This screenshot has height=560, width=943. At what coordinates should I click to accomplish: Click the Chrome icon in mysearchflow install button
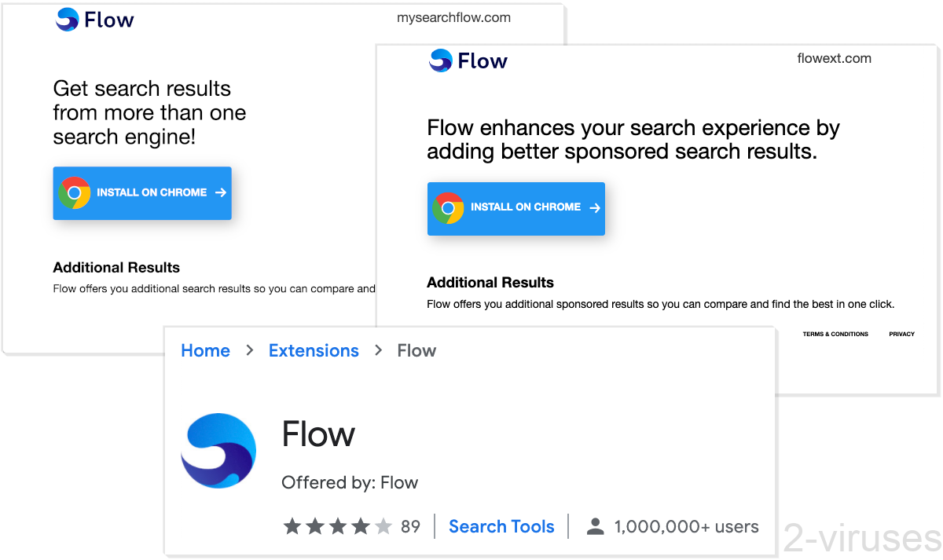coord(75,191)
